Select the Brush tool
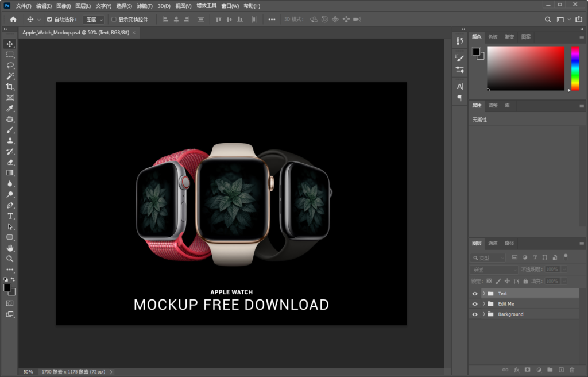588x377 pixels. (x=10, y=130)
